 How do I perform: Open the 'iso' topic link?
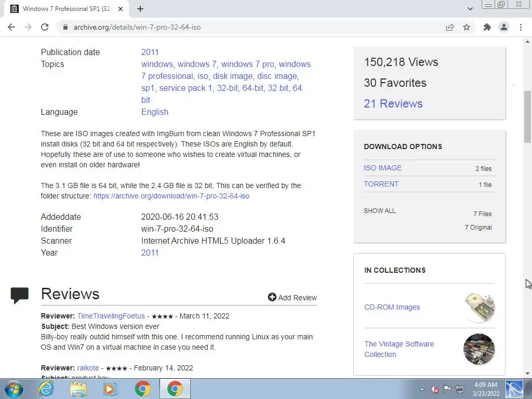click(x=203, y=76)
